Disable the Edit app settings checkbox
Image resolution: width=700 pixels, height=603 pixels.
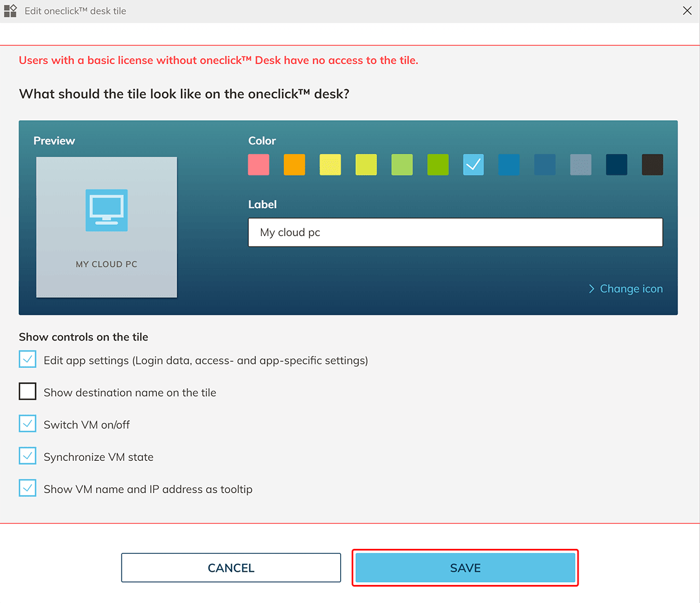[28, 360]
